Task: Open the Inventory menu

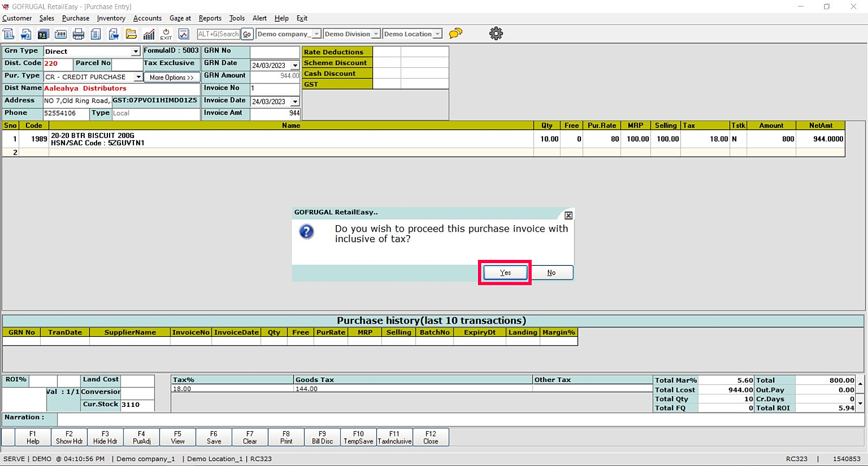Action: (x=111, y=18)
